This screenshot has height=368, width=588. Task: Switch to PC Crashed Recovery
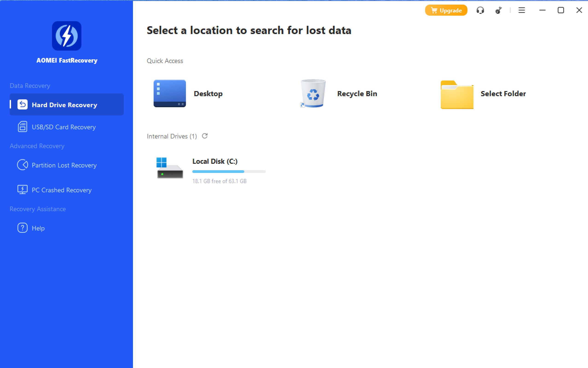coord(62,190)
